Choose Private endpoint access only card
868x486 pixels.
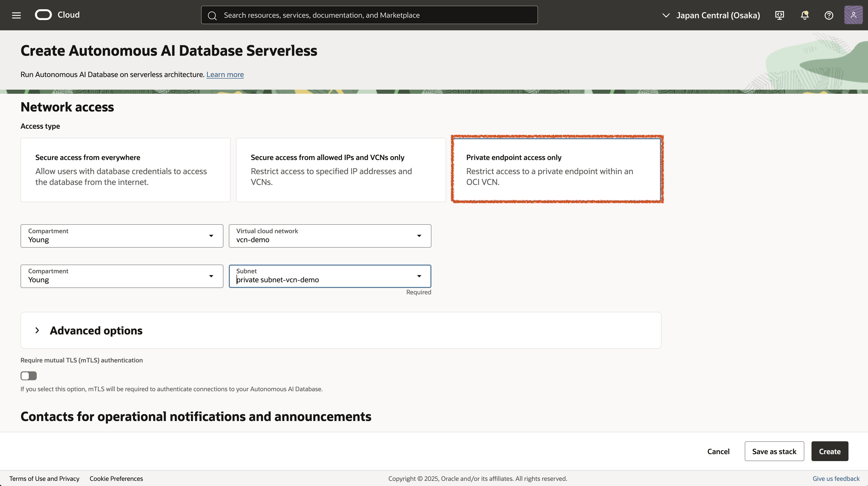pos(557,170)
